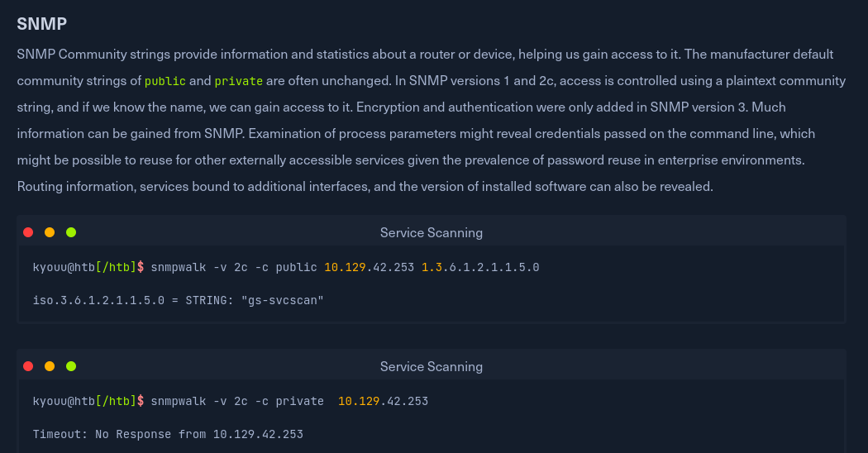868x453 pixels.
Task: Click the "snmpwalk -v 2c -c public" command
Action: (234, 267)
